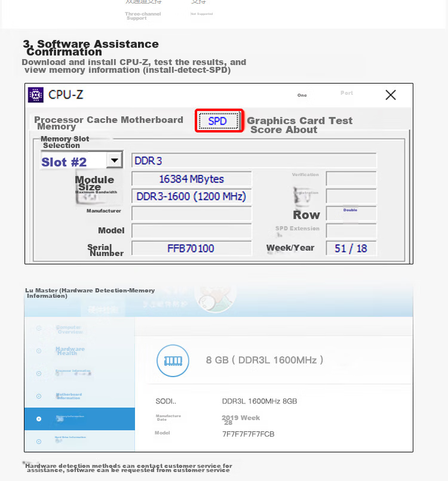
Task: Click the model value 7F7F7F7F7FCB
Action: pyautogui.click(x=248, y=434)
